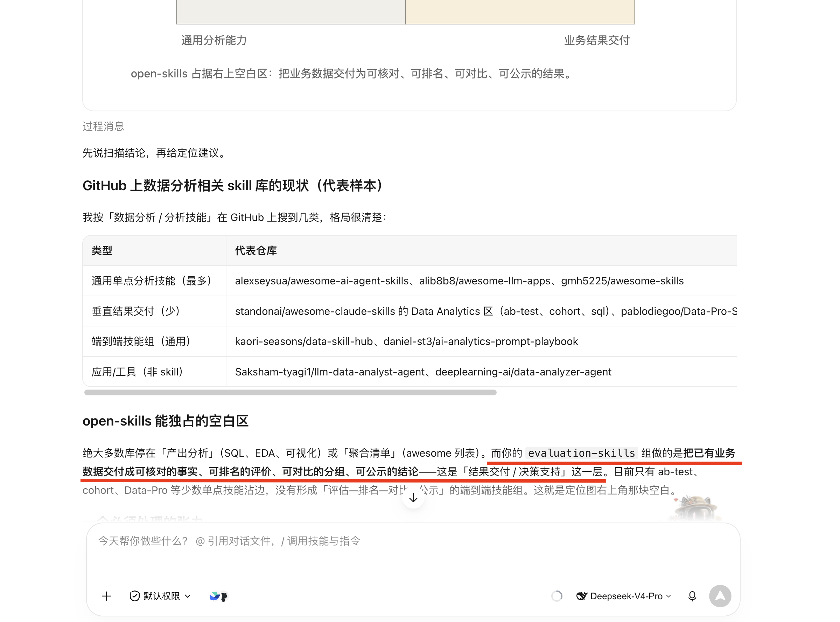Click the yellow chart quadrant at top
This screenshot has width=840, height=622.
pos(520,12)
